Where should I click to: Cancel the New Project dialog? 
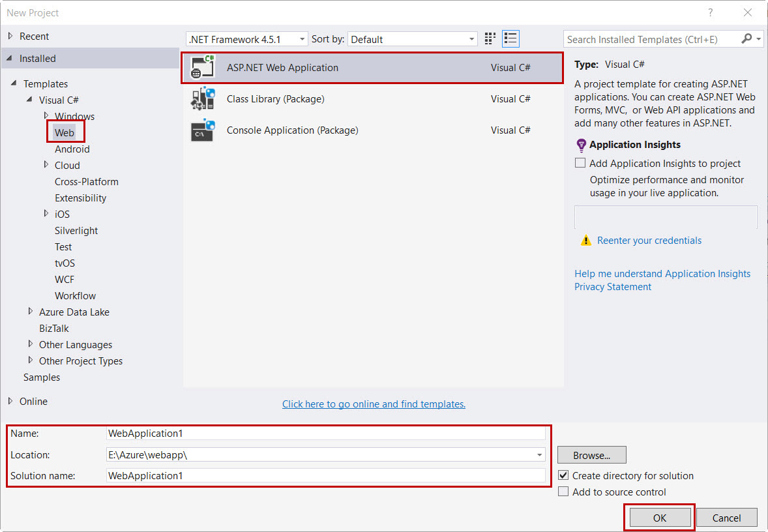pos(726,518)
